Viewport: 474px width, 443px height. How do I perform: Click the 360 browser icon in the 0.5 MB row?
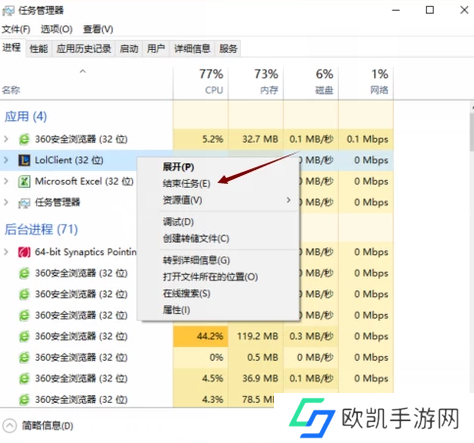pyautogui.click(x=24, y=358)
